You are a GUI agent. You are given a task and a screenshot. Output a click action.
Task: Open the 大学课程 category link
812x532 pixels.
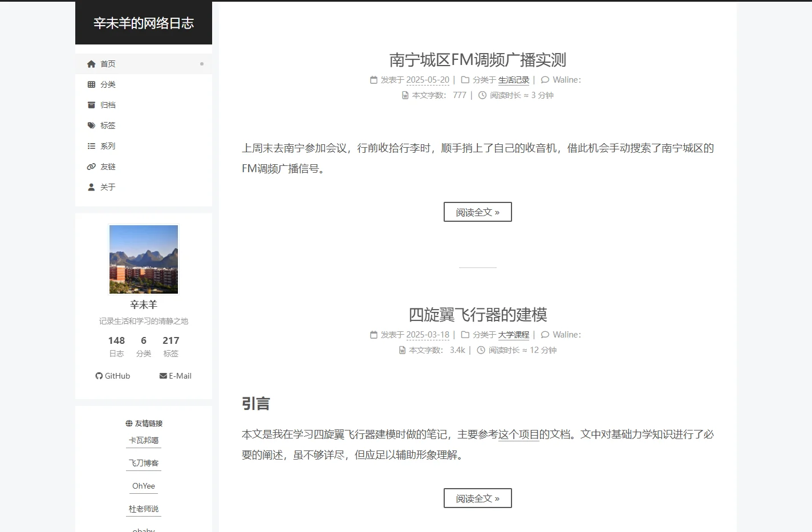[514, 335]
